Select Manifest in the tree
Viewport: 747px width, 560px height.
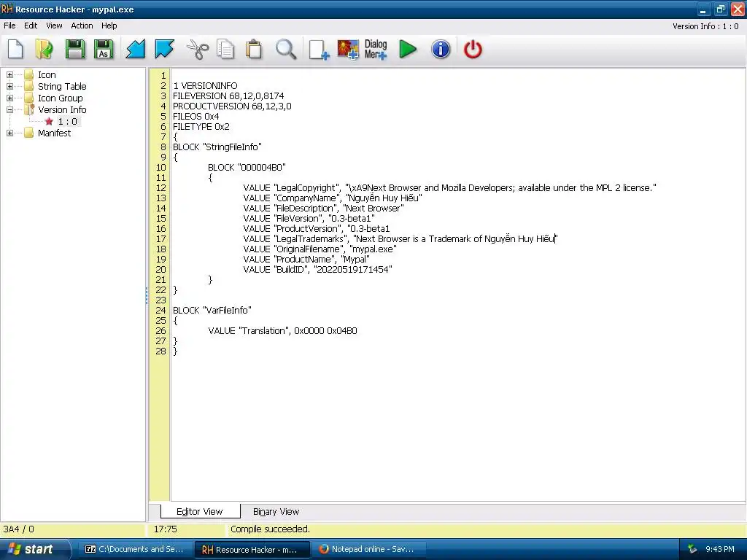tap(54, 133)
